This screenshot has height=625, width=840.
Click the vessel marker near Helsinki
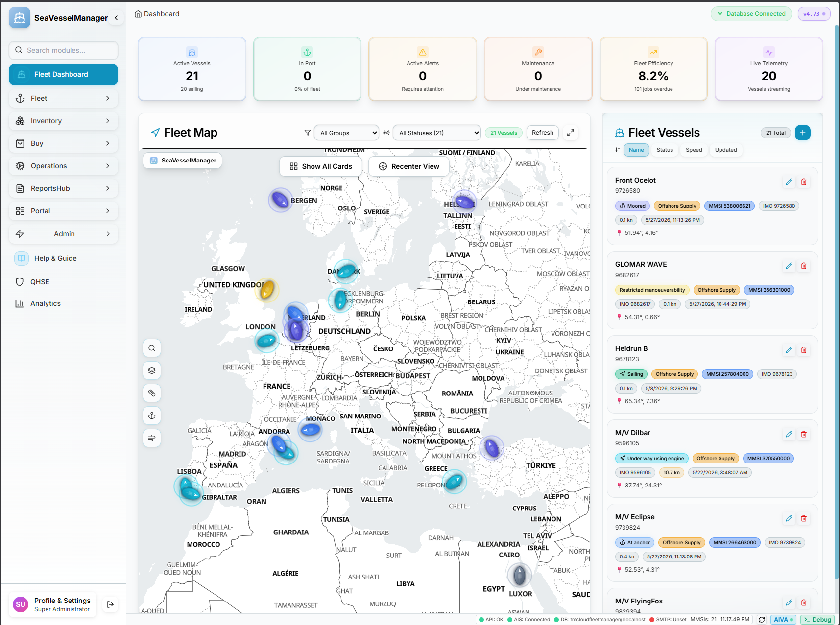click(x=464, y=202)
